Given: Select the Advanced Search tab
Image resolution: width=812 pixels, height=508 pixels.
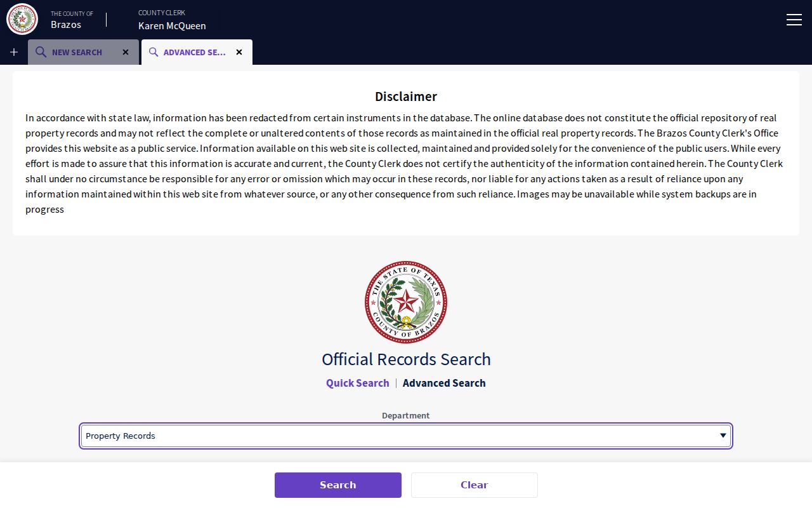Looking at the screenshot, I should pyautogui.click(x=197, y=52).
